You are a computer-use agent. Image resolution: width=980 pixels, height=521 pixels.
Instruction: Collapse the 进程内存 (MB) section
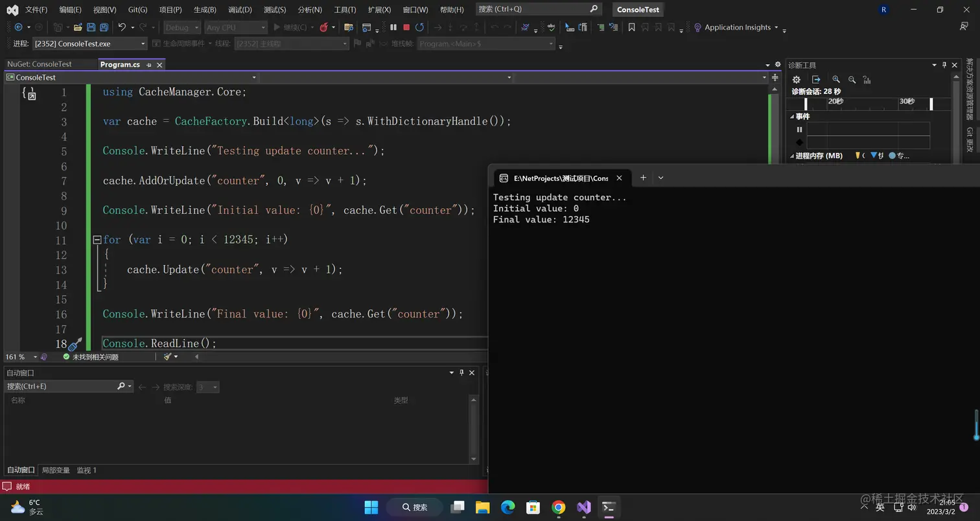[x=792, y=156]
